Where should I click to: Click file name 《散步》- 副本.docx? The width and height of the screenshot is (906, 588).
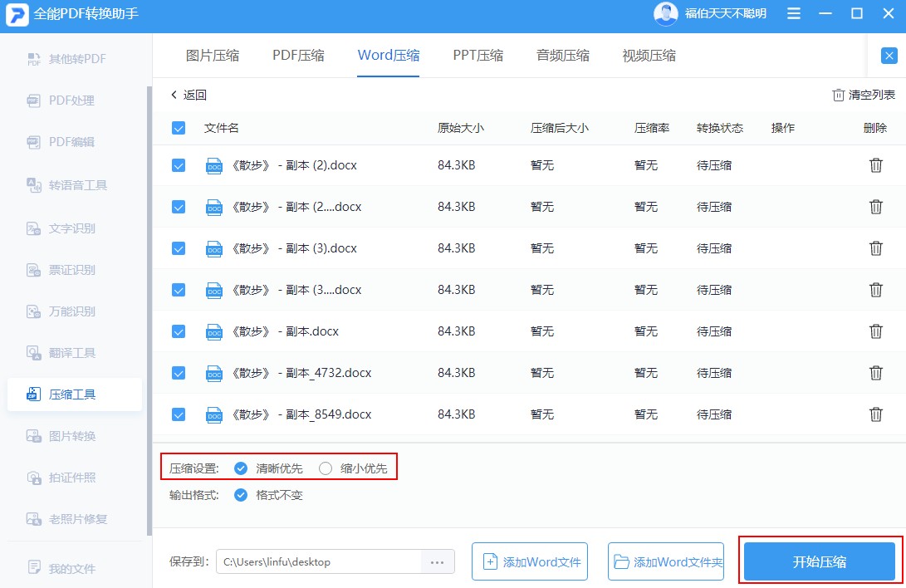(x=285, y=331)
